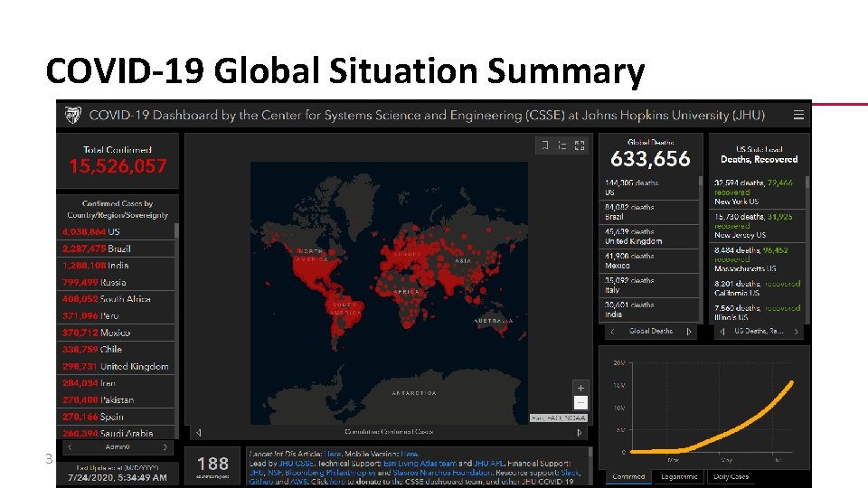Follow the JHU CSSE link
The height and width of the screenshot is (488, 868).
coord(297,463)
